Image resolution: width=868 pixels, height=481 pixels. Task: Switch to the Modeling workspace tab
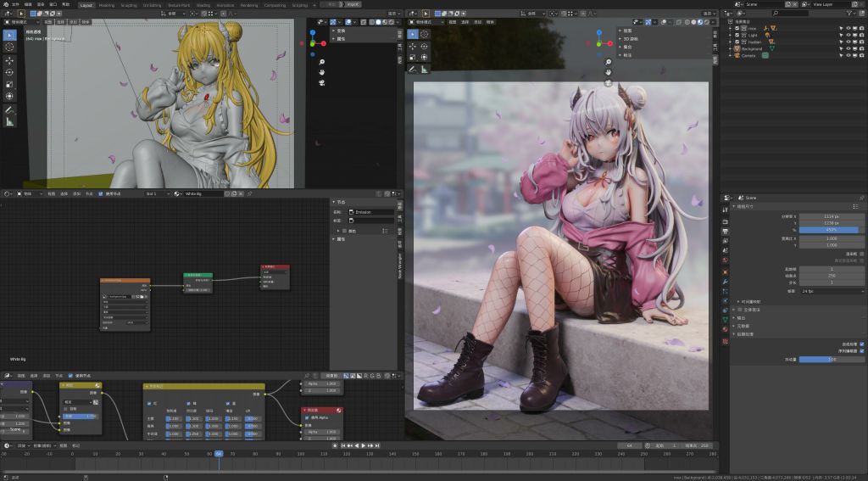107,5
